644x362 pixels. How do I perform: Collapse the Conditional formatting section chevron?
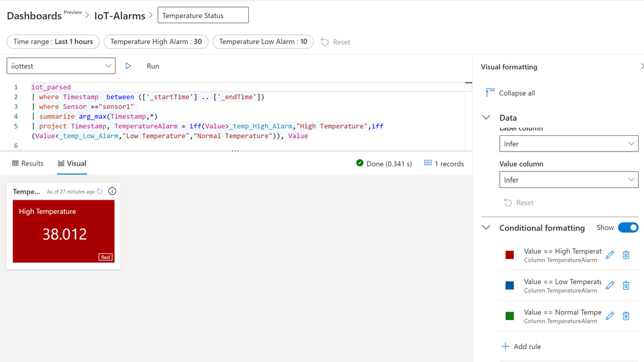tap(486, 227)
